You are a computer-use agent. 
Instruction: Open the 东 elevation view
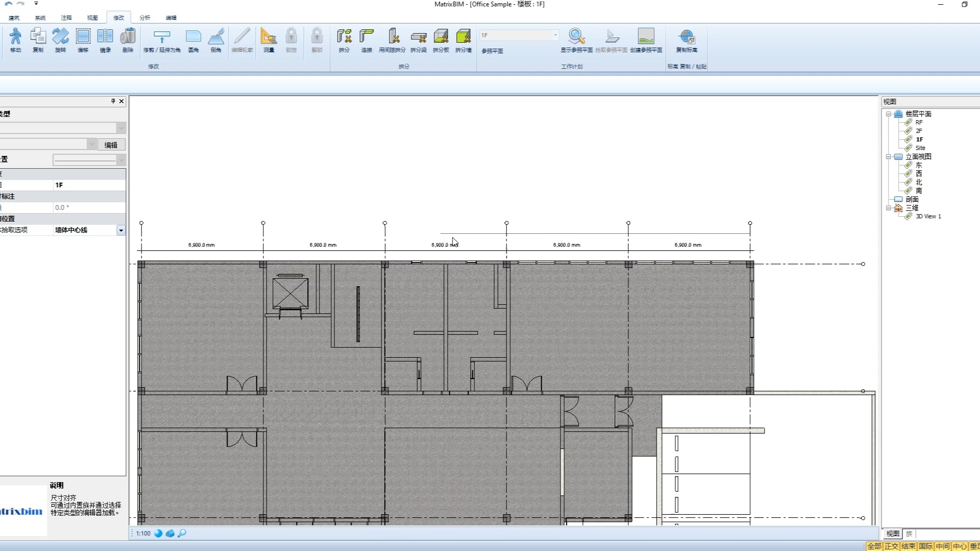click(919, 165)
